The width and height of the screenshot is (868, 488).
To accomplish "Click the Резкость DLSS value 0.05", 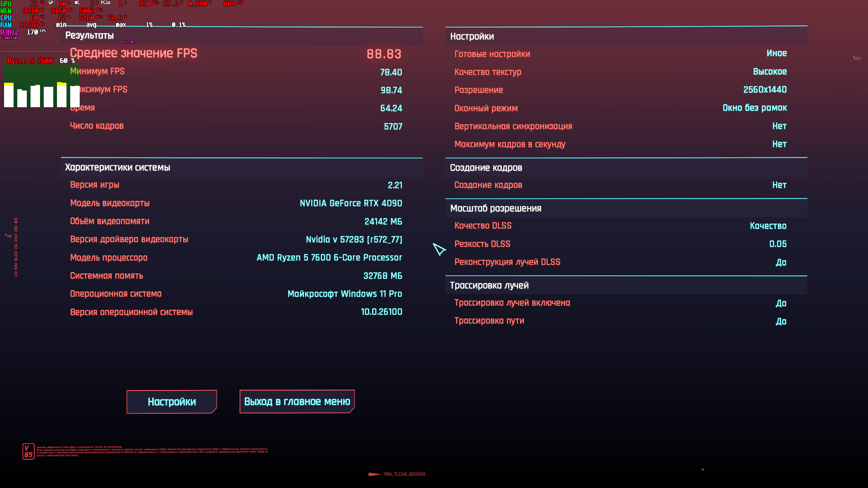I will [777, 244].
